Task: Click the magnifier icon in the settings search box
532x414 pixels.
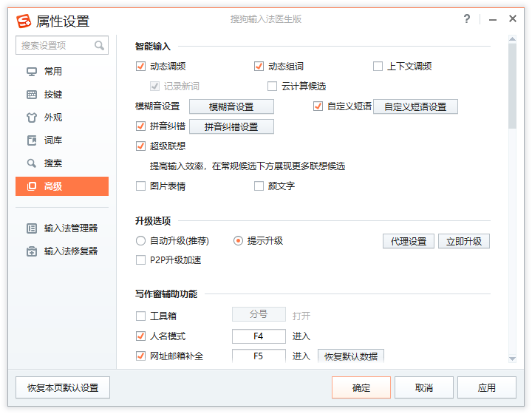Action: (x=99, y=45)
